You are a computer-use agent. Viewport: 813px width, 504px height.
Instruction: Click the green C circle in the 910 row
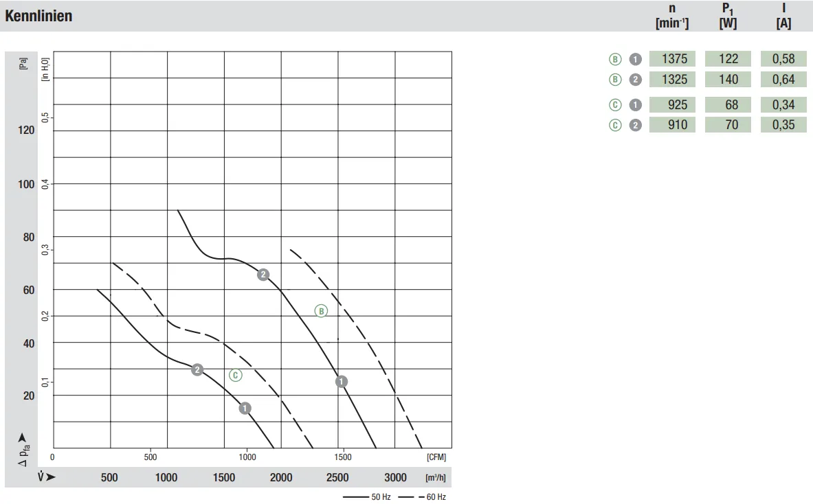pyautogui.click(x=615, y=125)
